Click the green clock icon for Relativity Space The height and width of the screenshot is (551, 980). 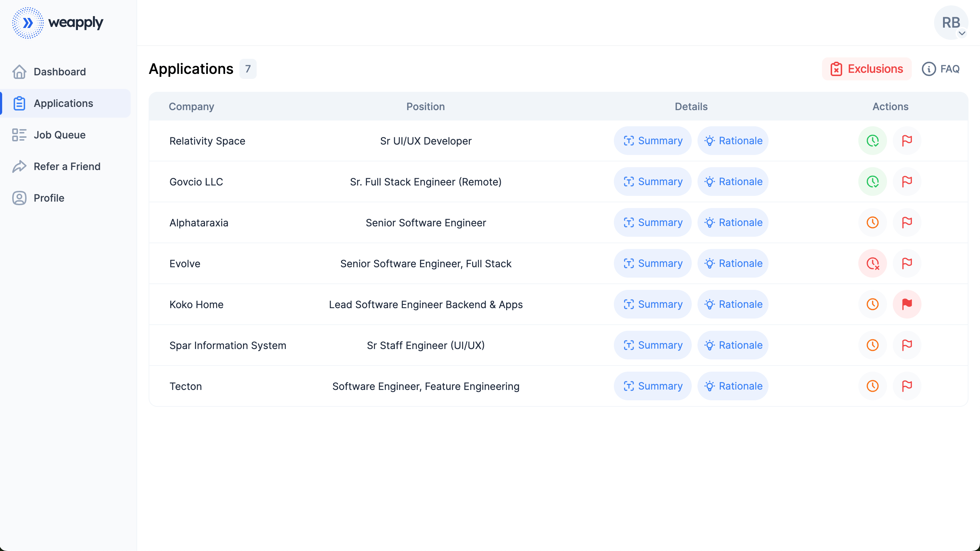(x=872, y=141)
